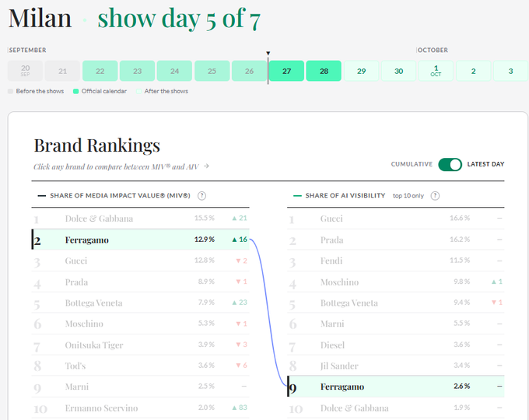Click Bottega Veneta in the AI Visibility ranking
This screenshot has width=529, height=420.
click(x=396, y=303)
